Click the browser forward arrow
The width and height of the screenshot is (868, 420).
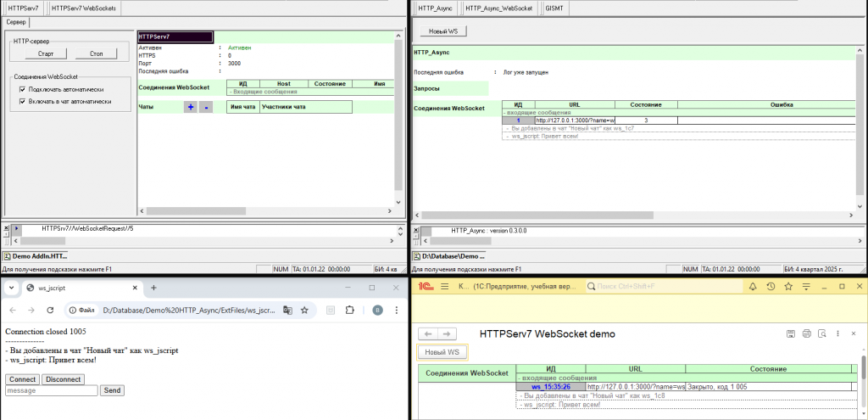coord(31,311)
